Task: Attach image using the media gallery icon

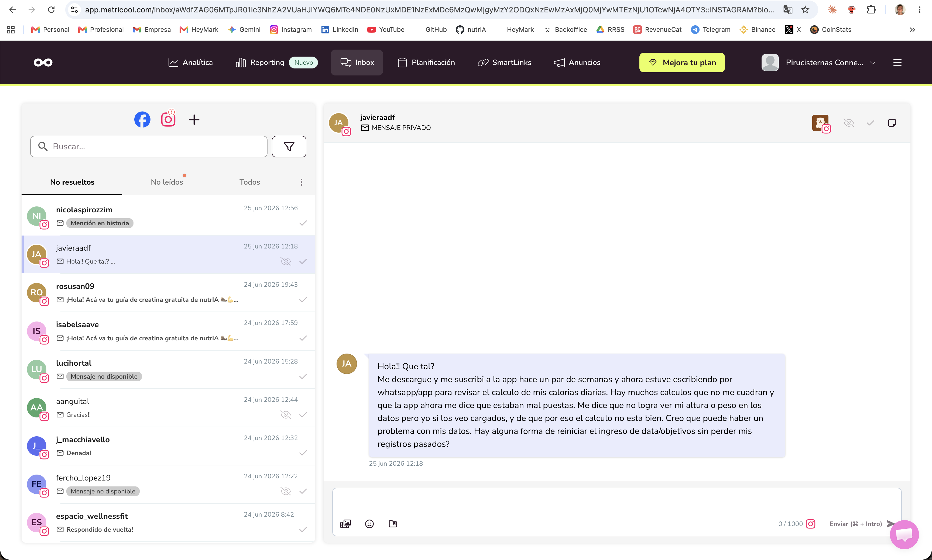Action: (345, 524)
